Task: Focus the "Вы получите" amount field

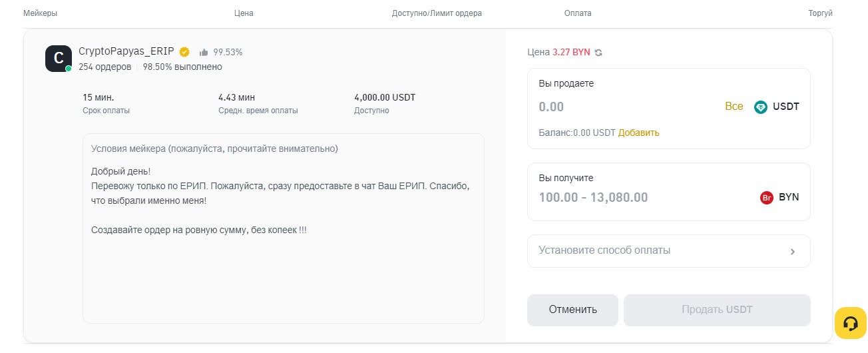Action: click(639, 198)
